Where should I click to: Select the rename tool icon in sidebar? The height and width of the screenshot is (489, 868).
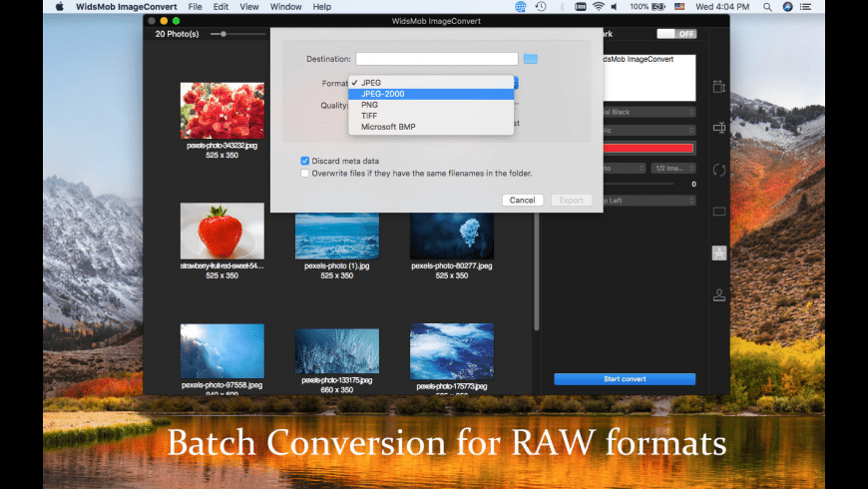point(719,128)
